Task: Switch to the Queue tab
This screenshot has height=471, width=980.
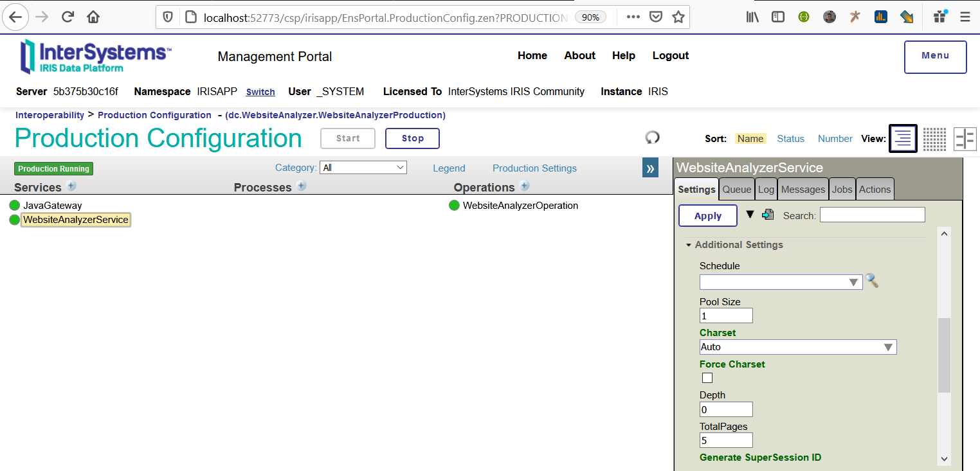Action: [736, 189]
